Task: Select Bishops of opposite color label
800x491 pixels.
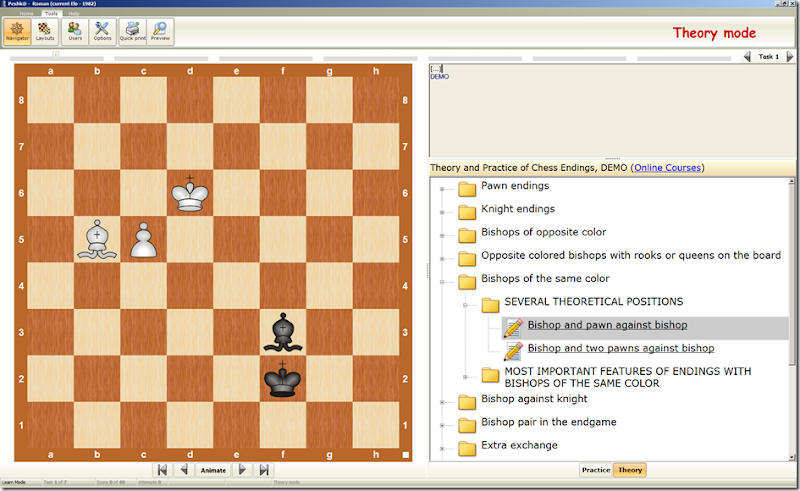Action: coord(543,232)
